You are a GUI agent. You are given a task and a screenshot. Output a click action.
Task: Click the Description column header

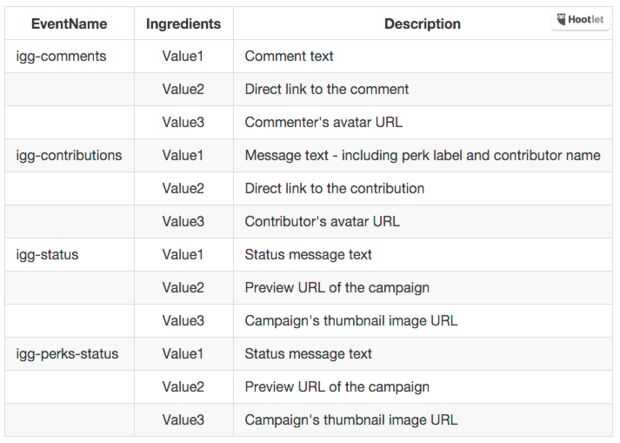coord(422,23)
